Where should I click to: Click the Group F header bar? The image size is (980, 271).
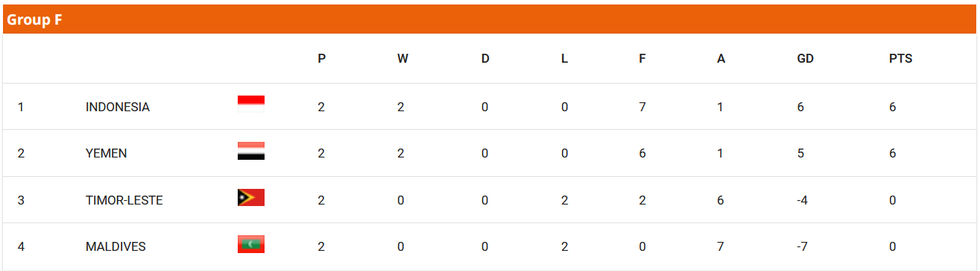[490, 19]
